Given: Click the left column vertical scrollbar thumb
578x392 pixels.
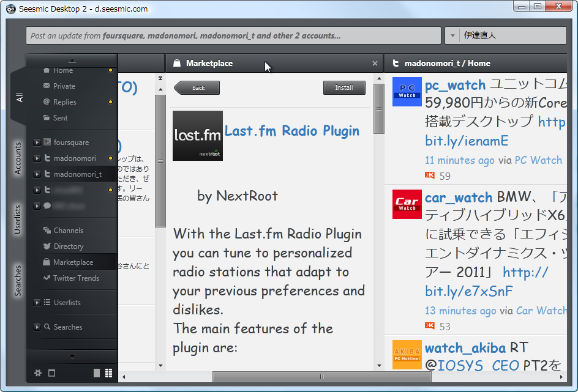Looking at the screenshot, I should coord(160,161).
